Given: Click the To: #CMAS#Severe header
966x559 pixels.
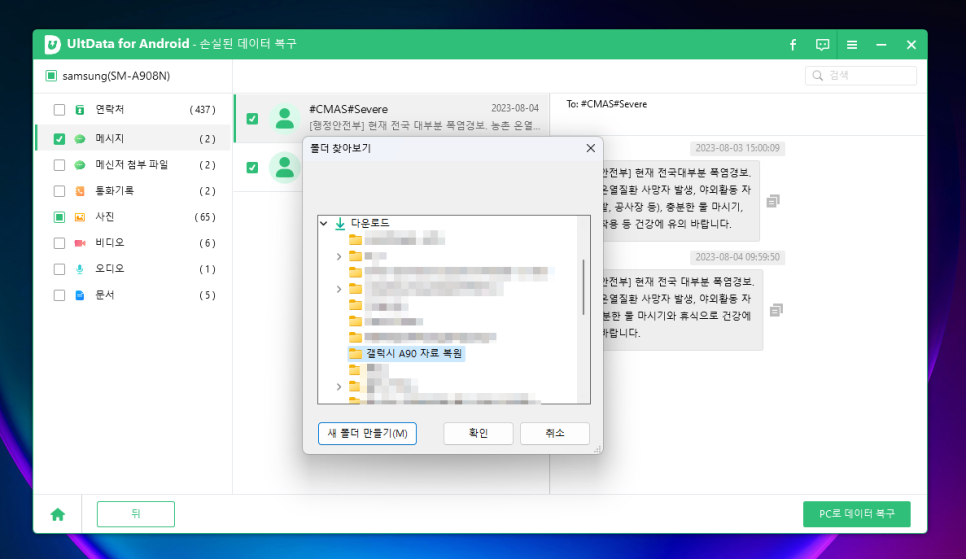Looking at the screenshot, I should tap(606, 104).
